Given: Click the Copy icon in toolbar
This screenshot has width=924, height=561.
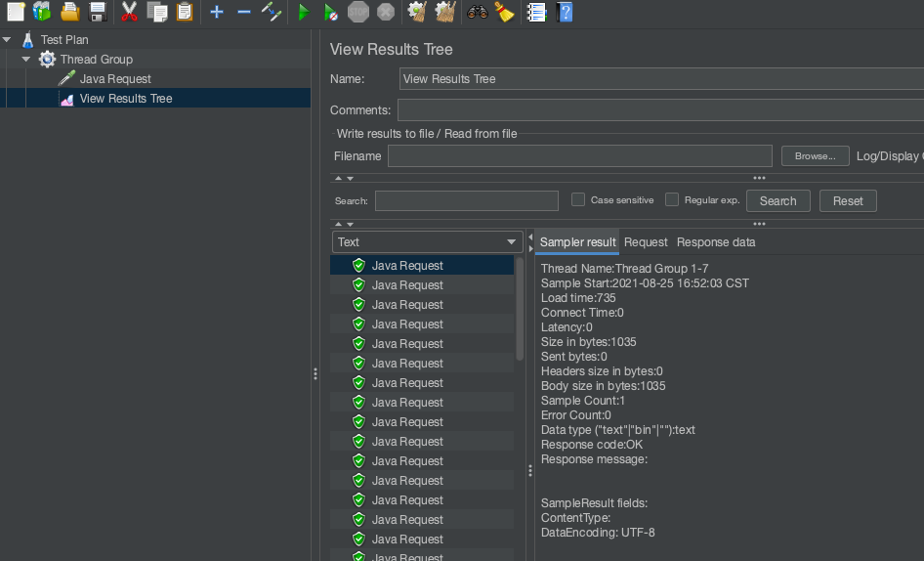Looking at the screenshot, I should coord(157,11).
